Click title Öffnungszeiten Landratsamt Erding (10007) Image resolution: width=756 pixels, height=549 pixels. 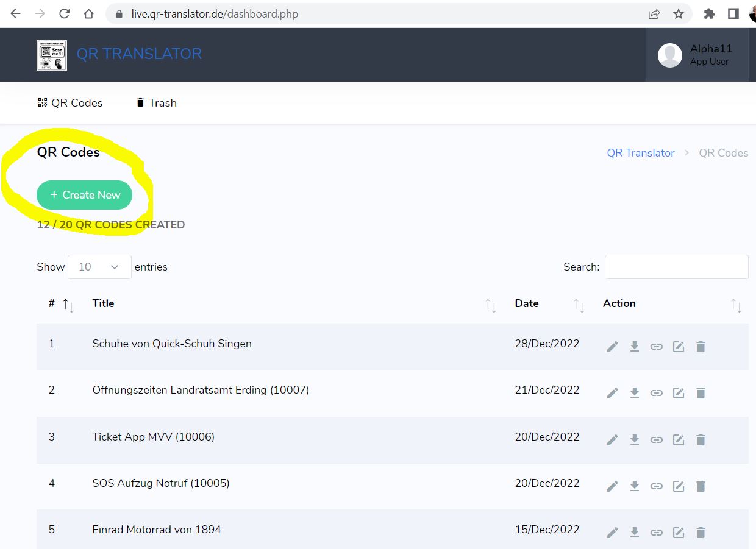pos(201,390)
